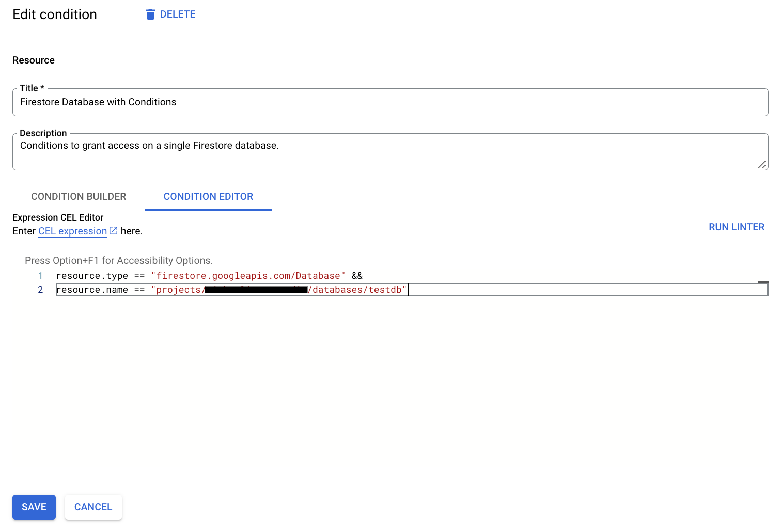This screenshot has width=782, height=532.
Task: Select the CONDITION EDITOR tab
Action: click(x=208, y=197)
